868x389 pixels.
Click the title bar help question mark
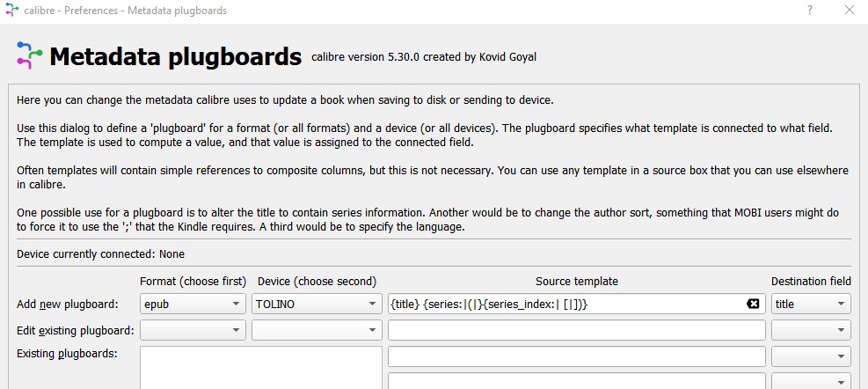pos(809,11)
